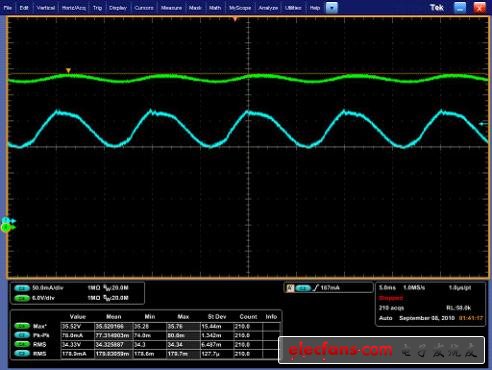
Task: Click the orange trigger position marker at top
Action: (235, 19)
